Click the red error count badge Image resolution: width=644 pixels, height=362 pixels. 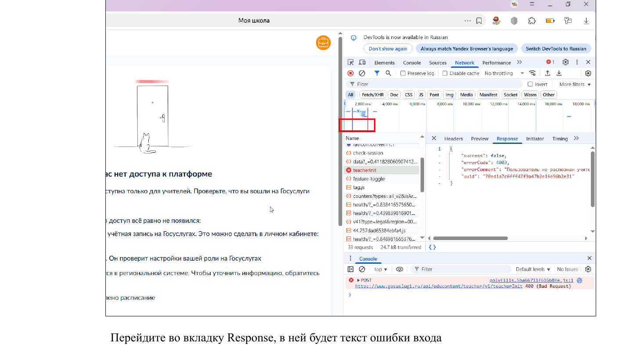point(550,62)
